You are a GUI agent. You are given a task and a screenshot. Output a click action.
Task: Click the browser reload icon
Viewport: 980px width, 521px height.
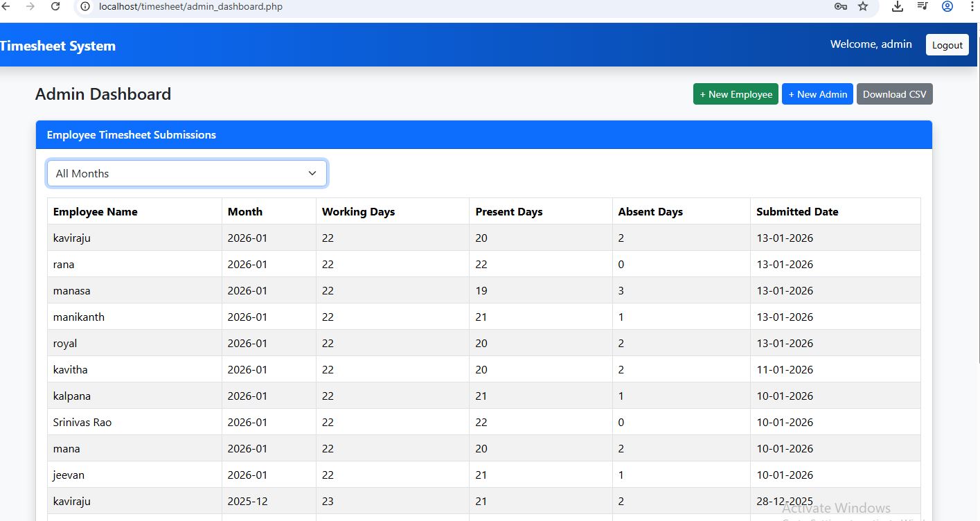55,6
